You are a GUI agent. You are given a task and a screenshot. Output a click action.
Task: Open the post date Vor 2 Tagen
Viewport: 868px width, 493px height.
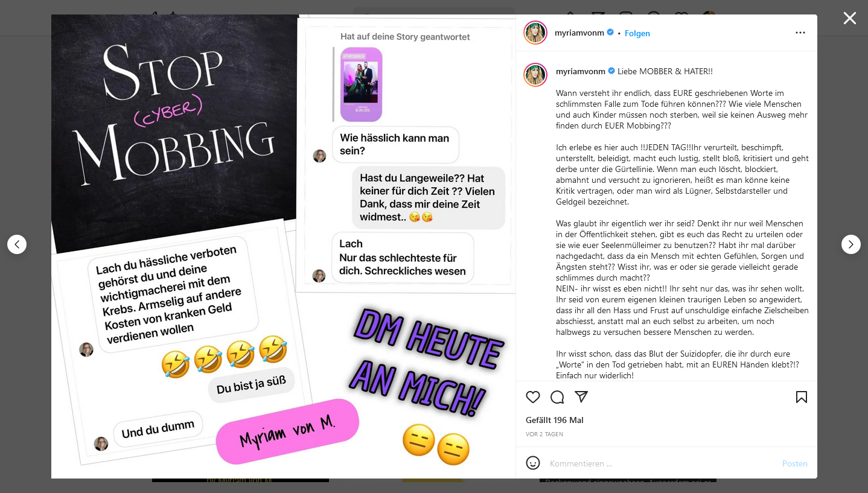pos(544,434)
